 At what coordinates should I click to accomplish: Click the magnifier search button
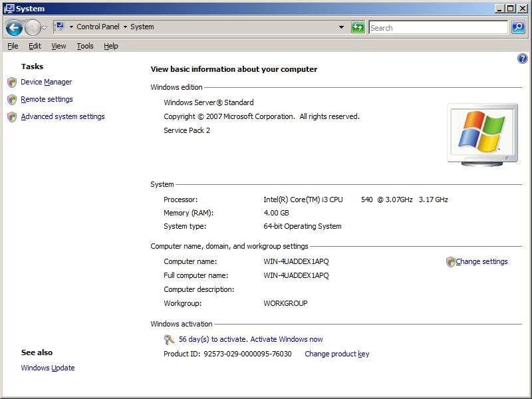tap(518, 27)
